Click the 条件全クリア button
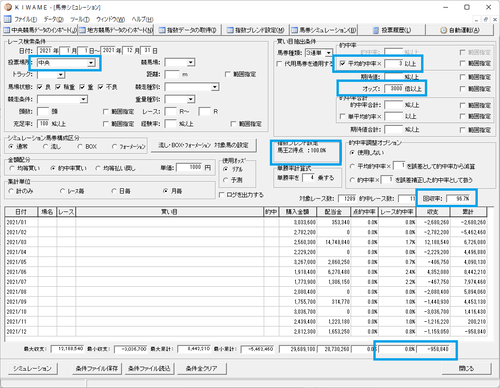 201,368
